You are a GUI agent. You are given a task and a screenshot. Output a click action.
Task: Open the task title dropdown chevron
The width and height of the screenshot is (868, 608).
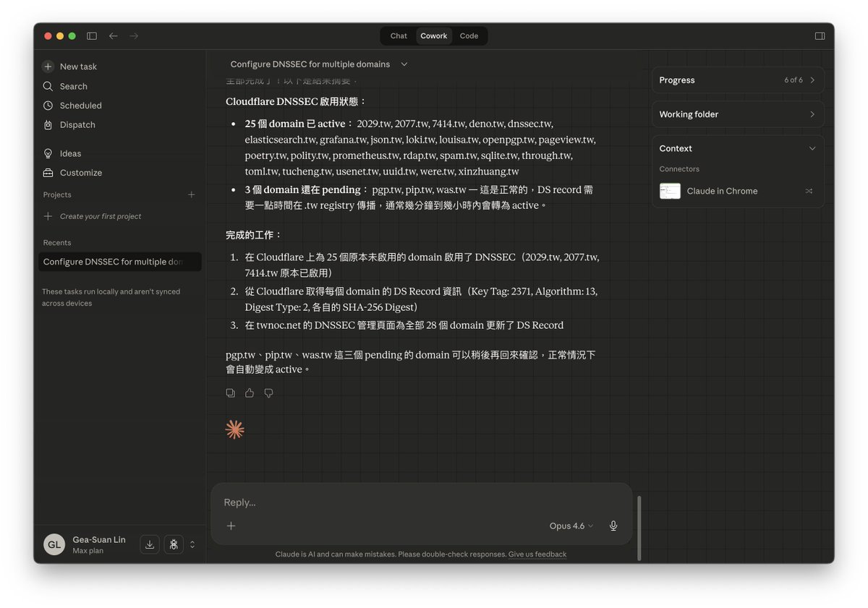click(404, 64)
